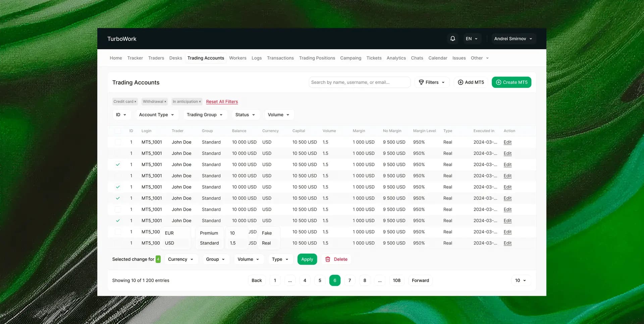Remove the Credit card filter chip

(135, 102)
